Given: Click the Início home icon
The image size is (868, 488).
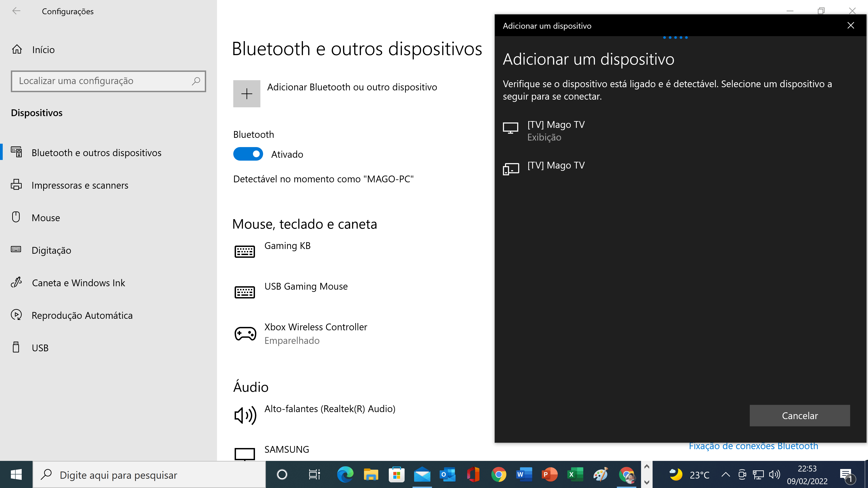Looking at the screenshot, I should [x=17, y=49].
